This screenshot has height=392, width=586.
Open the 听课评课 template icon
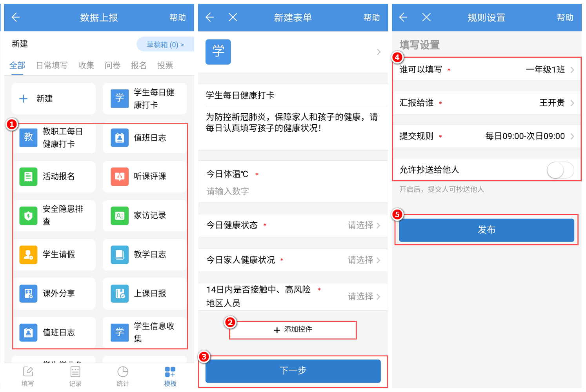coord(120,176)
